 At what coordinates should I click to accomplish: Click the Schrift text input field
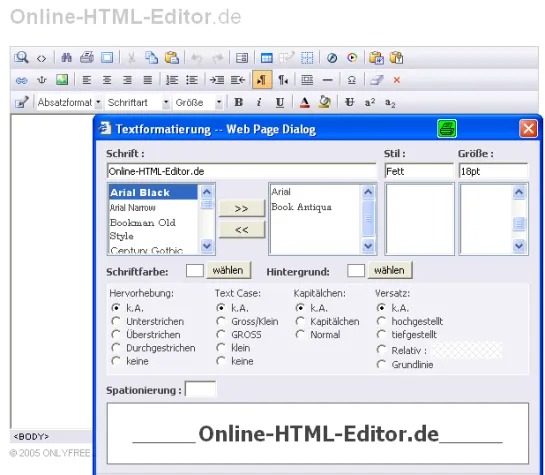pos(242,171)
